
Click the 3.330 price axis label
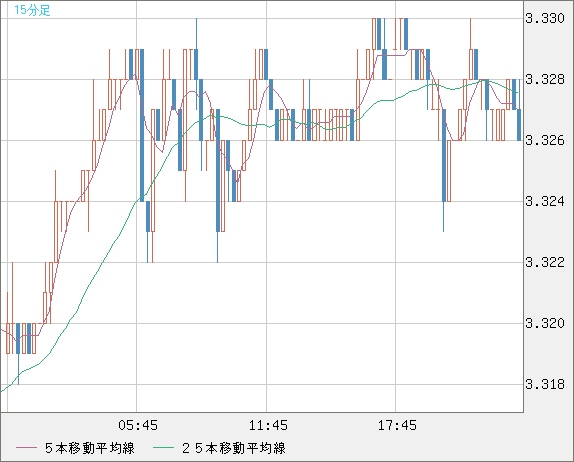click(545, 18)
